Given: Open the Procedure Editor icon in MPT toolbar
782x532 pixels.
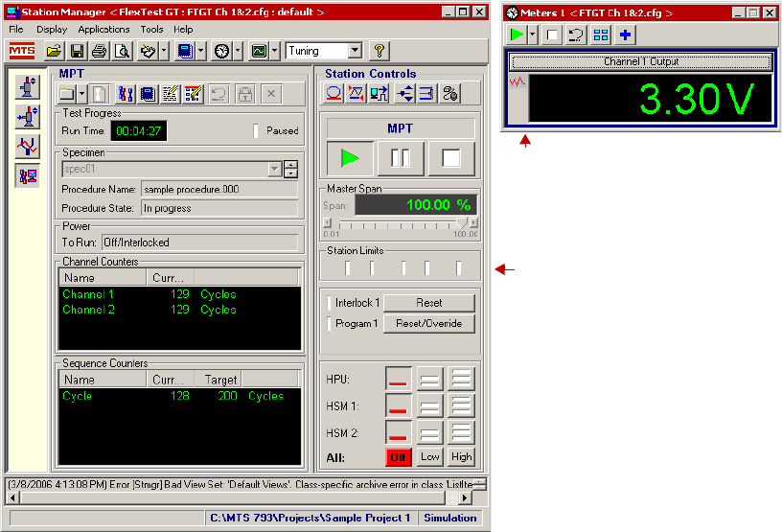Looking at the screenshot, I should coord(126,94).
